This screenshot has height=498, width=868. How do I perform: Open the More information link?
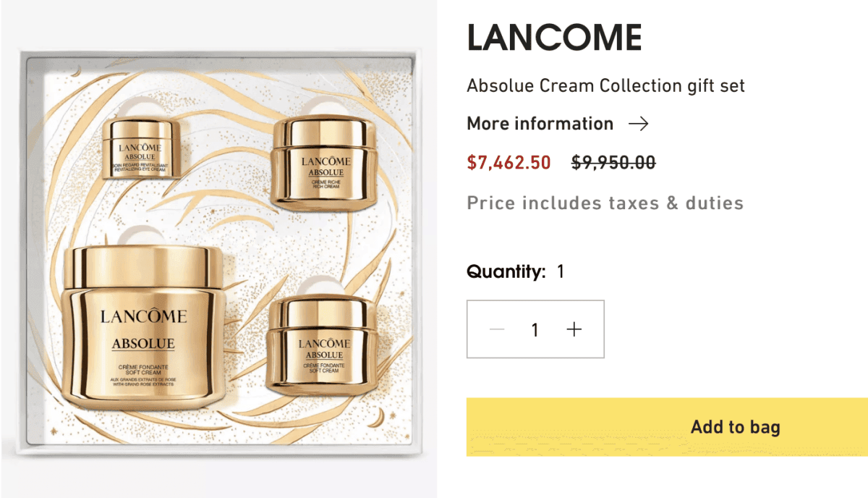click(540, 124)
